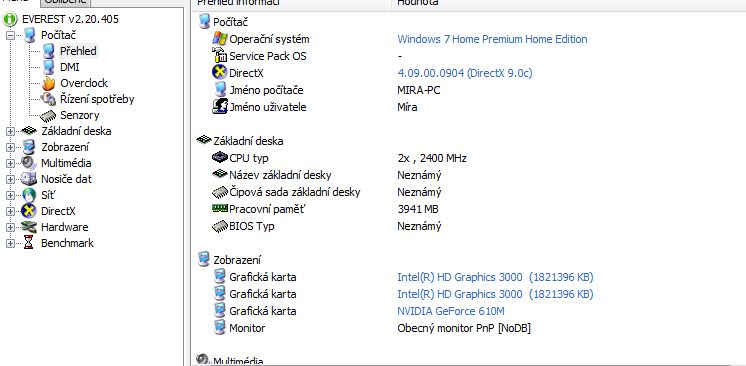Expand the Multimédia tree node

(10, 163)
